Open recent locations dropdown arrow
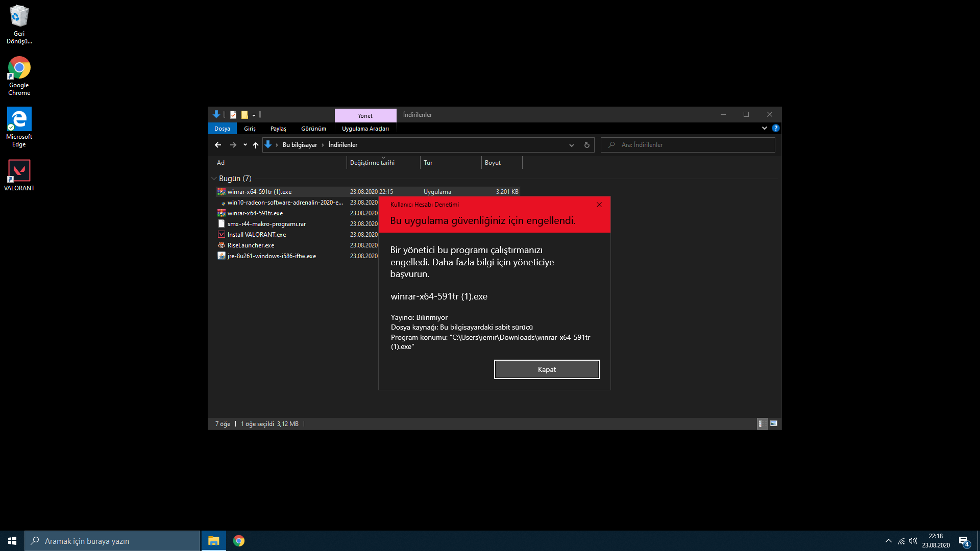The width and height of the screenshot is (980, 551). 245,145
